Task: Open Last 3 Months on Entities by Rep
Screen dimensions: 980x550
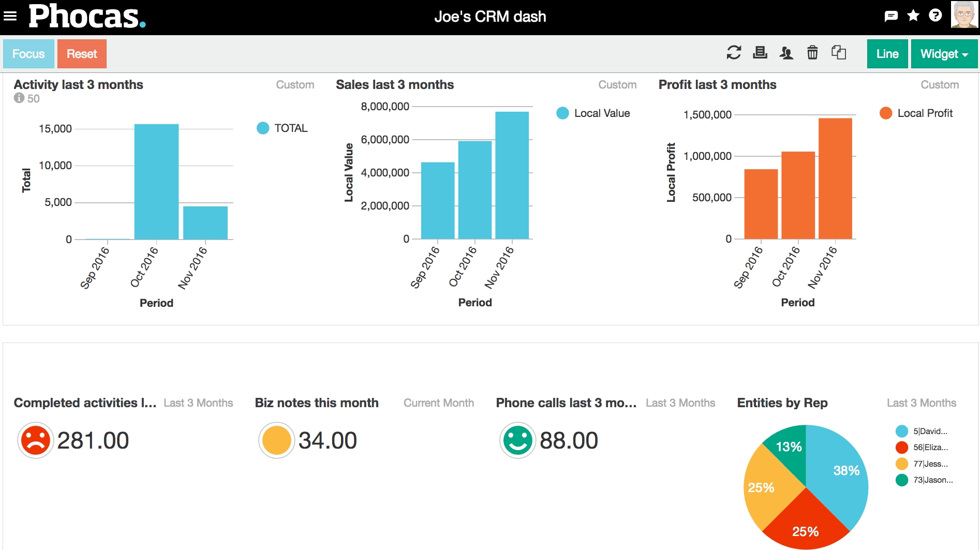Action: (x=921, y=403)
